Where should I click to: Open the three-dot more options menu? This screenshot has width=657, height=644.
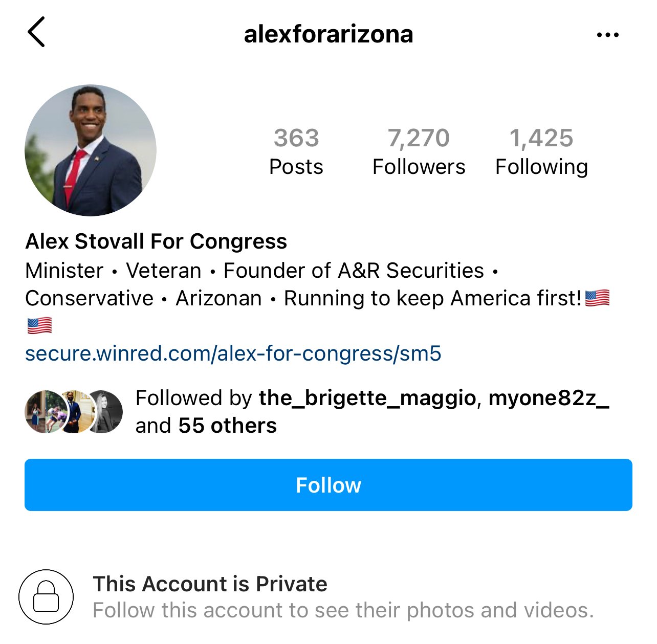coord(607,35)
